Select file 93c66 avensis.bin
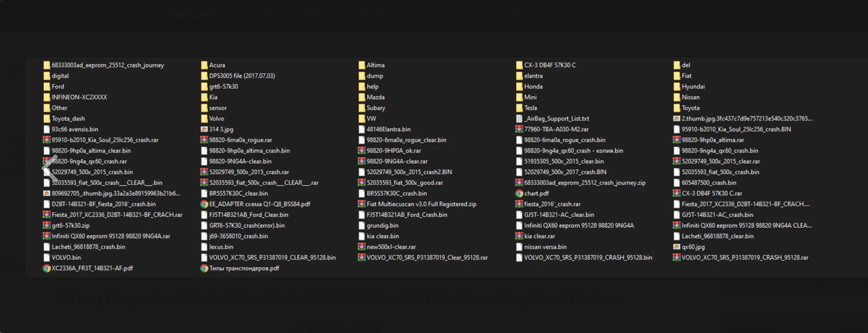 point(75,129)
